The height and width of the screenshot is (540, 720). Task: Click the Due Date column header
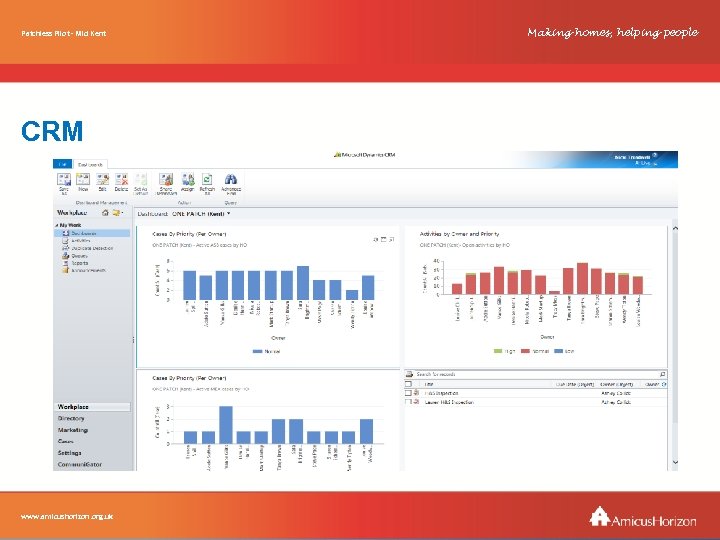point(574,384)
